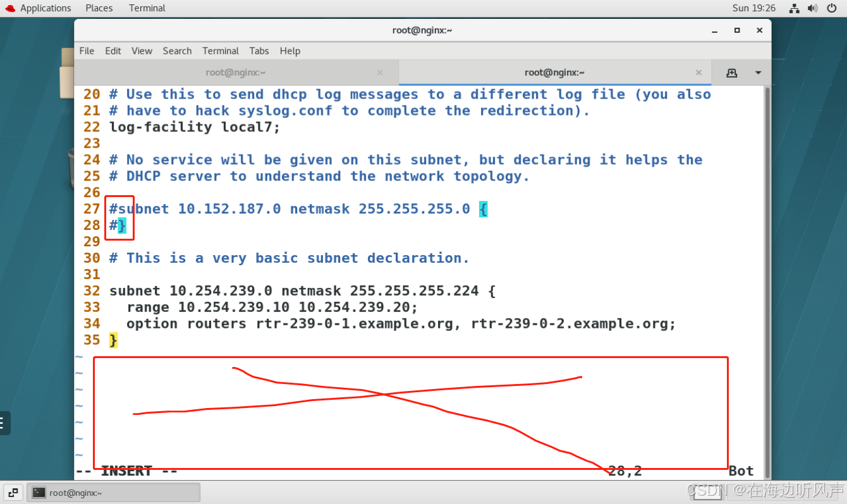The width and height of the screenshot is (847, 504).
Task: Minimize the terminal window
Action: (715, 30)
